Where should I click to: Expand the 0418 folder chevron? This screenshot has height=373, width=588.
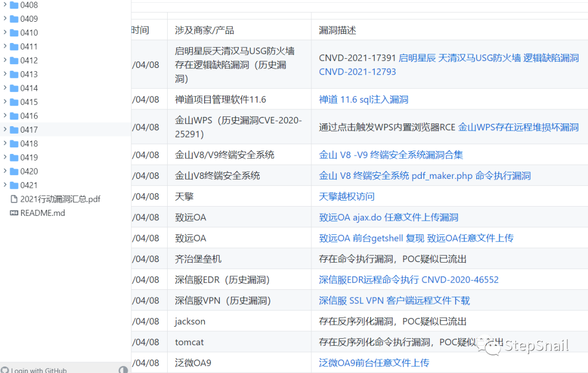[x=5, y=142]
